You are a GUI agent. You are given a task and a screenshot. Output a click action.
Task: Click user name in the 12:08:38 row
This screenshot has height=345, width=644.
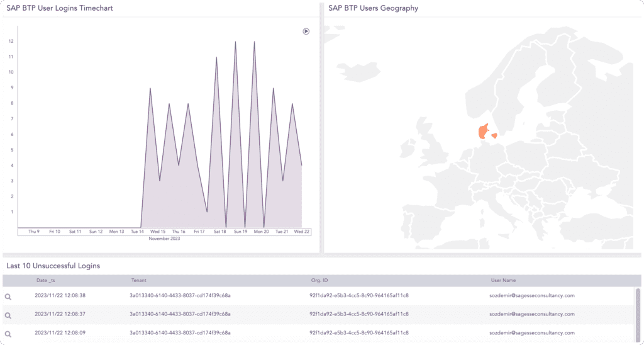point(532,296)
